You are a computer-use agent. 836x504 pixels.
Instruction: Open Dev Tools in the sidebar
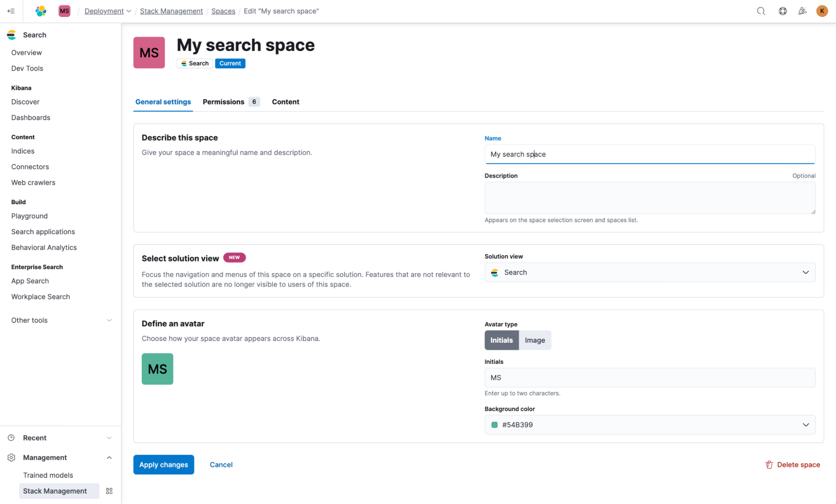(27, 69)
